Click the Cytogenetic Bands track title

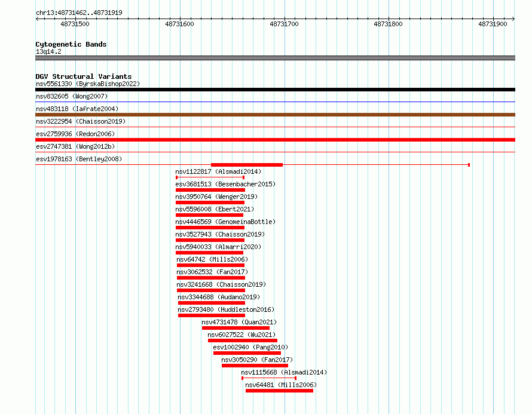[71, 44]
